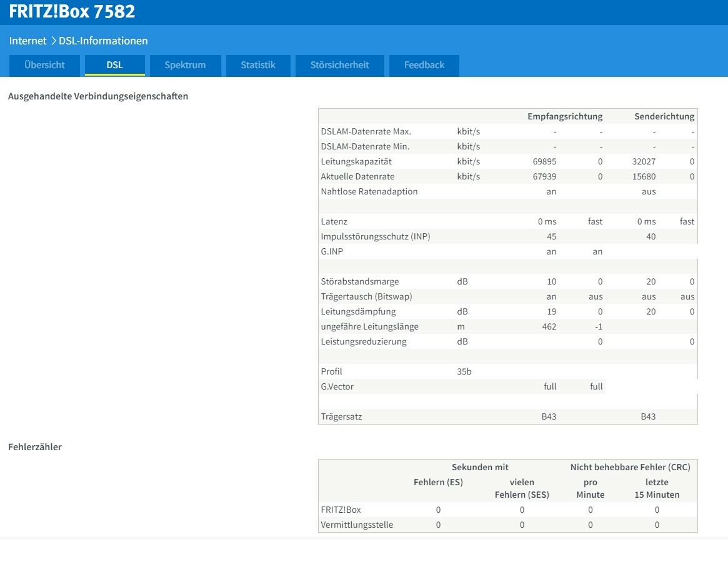Go to the Störsicherheit tab
Screen dimensions: 728x569
(340, 66)
